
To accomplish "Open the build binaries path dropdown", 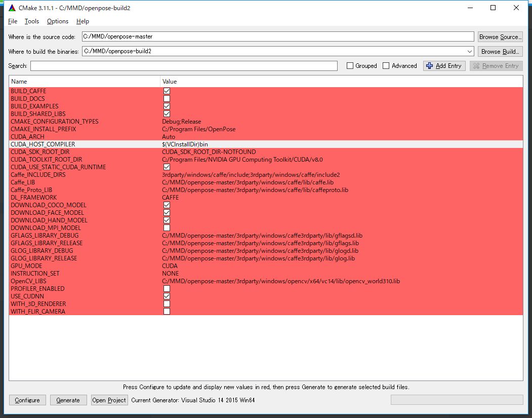I will pyautogui.click(x=470, y=51).
